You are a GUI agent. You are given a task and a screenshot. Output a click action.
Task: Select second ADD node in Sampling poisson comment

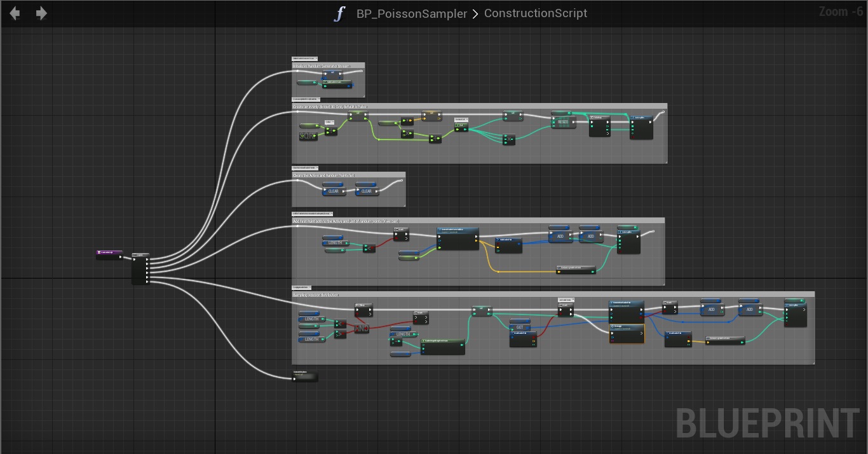click(x=750, y=310)
